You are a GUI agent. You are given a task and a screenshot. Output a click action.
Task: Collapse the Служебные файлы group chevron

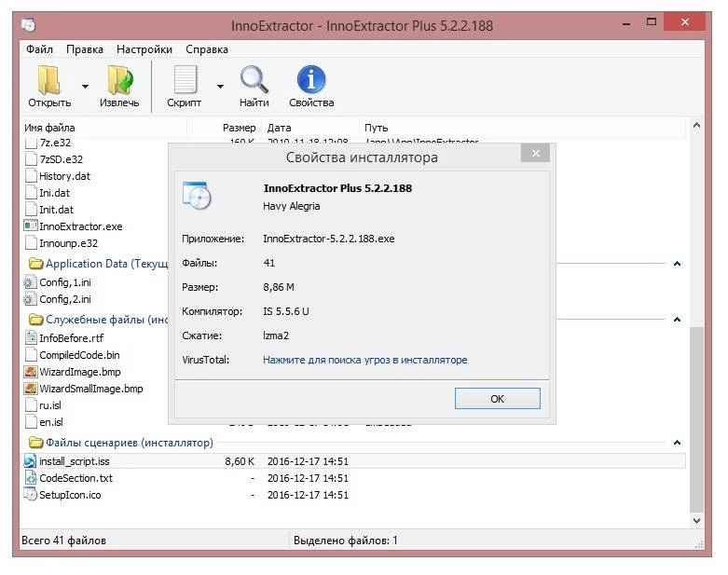pyautogui.click(x=677, y=320)
